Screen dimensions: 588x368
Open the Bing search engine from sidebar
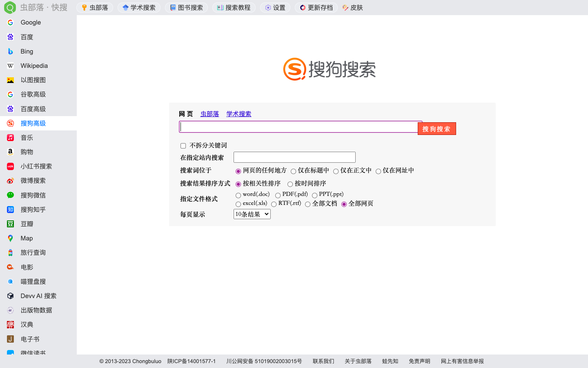tap(26, 51)
